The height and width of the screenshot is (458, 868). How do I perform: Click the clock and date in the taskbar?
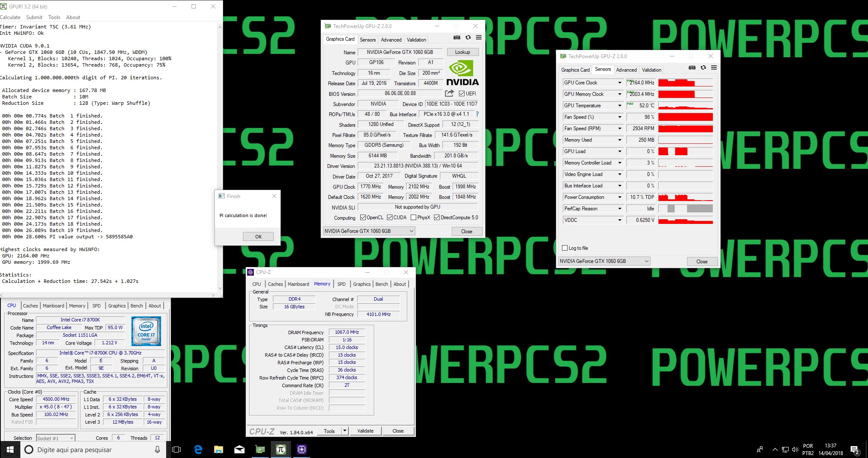830,450
